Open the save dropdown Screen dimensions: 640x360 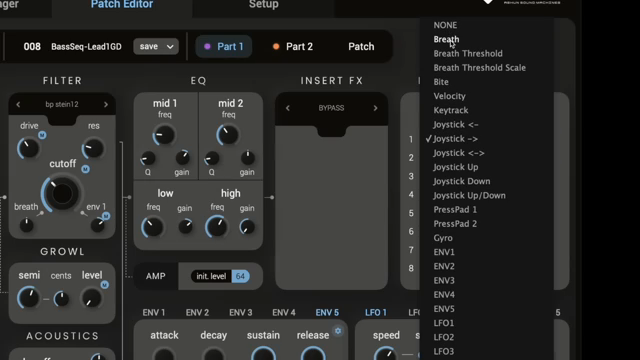156,47
